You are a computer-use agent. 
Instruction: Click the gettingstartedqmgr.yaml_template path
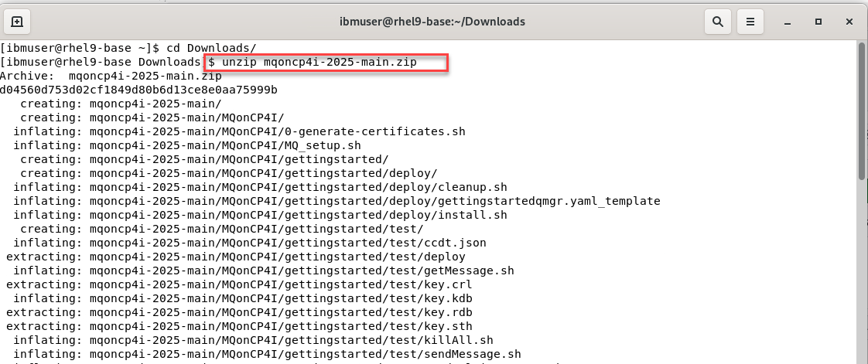pos(374,201)
